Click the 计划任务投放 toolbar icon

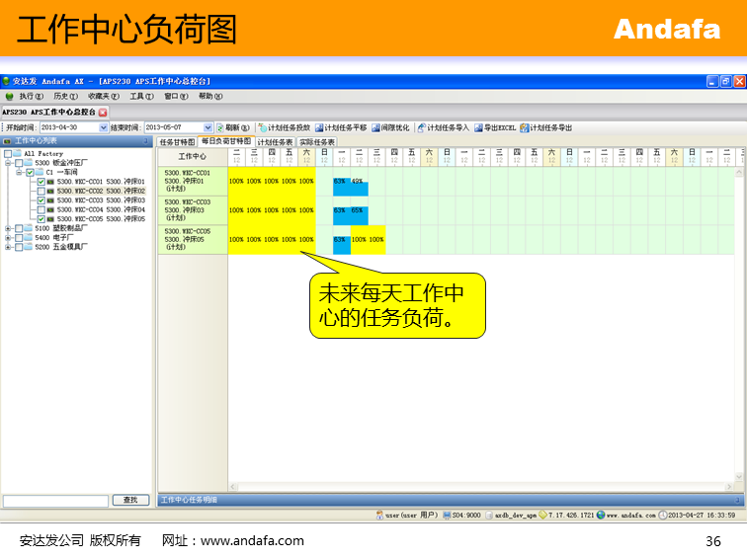[263, 127]
